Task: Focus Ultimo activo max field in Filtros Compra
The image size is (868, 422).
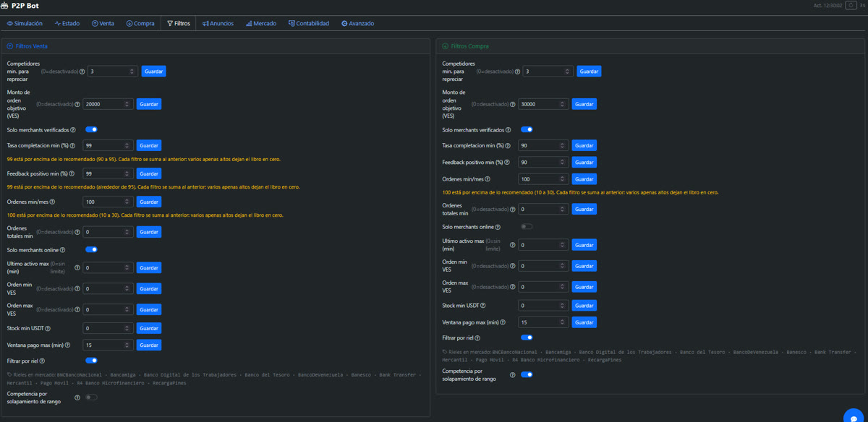Action: [544, 245]
